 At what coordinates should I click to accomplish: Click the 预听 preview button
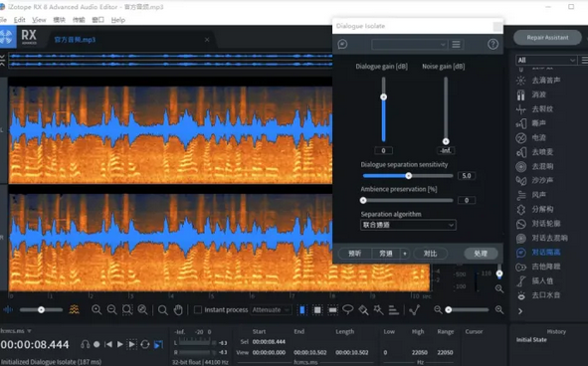coord(355,254)
